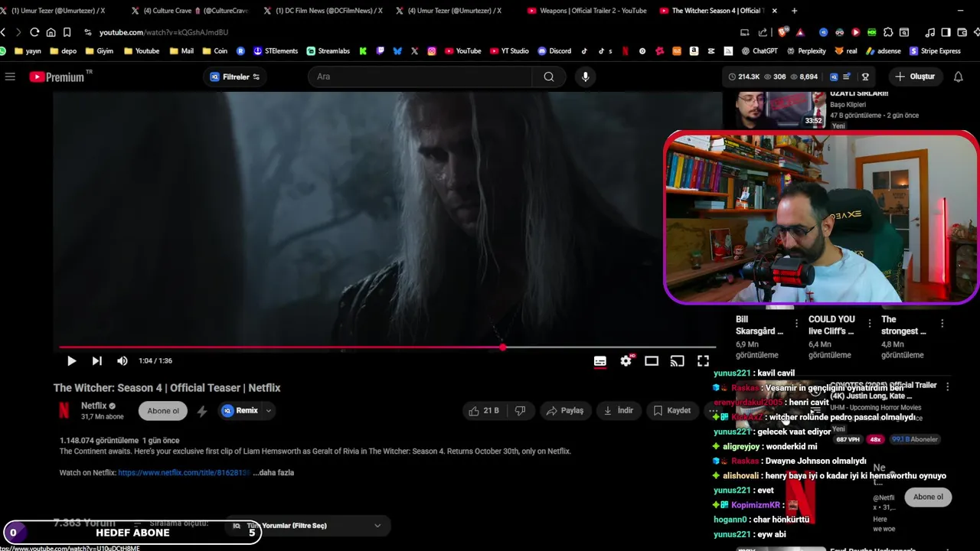980x551 pixels.
Task: Open video player settings gear
Action: (x=626, y=361)
